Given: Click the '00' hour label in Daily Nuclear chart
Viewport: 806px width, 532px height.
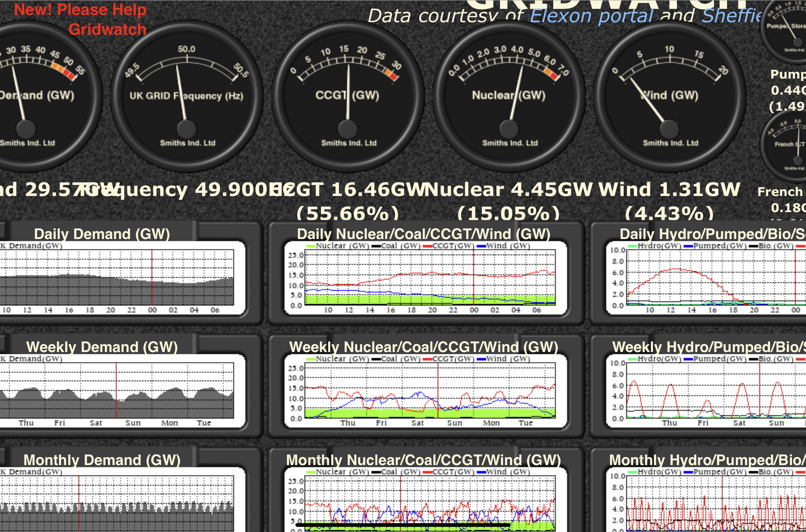Looking at the screenshot, I should pos(474,310).
